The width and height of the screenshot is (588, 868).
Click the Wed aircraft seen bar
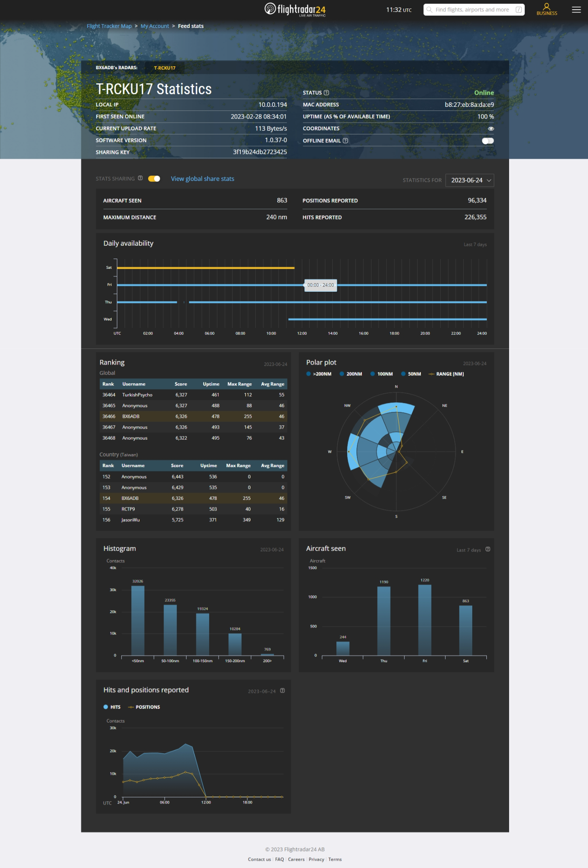[x=343, y=648]
